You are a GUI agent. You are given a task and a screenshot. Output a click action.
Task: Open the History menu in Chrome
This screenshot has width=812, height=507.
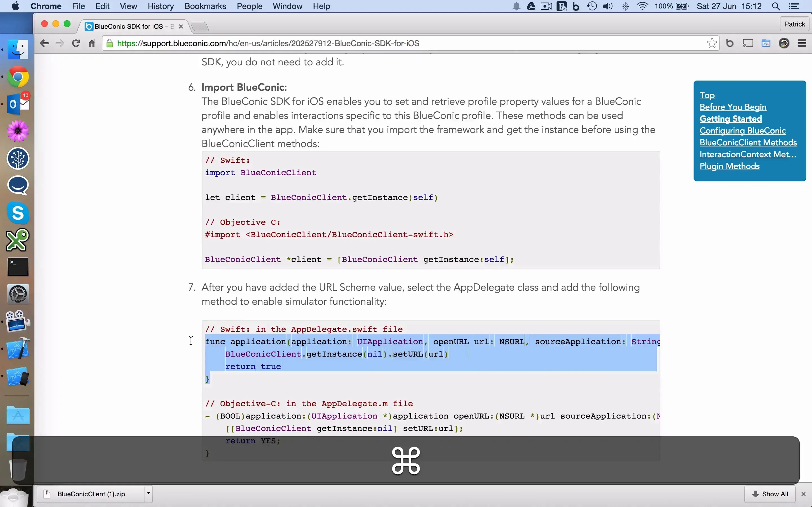pyautogui.click(x=160, y=6)
